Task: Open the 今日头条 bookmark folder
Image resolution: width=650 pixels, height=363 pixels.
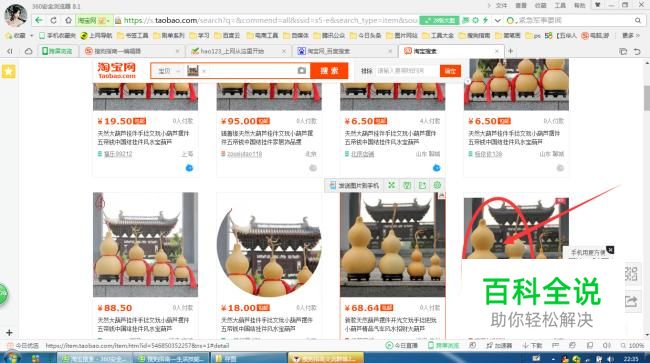Action: [x=365, y=36]
